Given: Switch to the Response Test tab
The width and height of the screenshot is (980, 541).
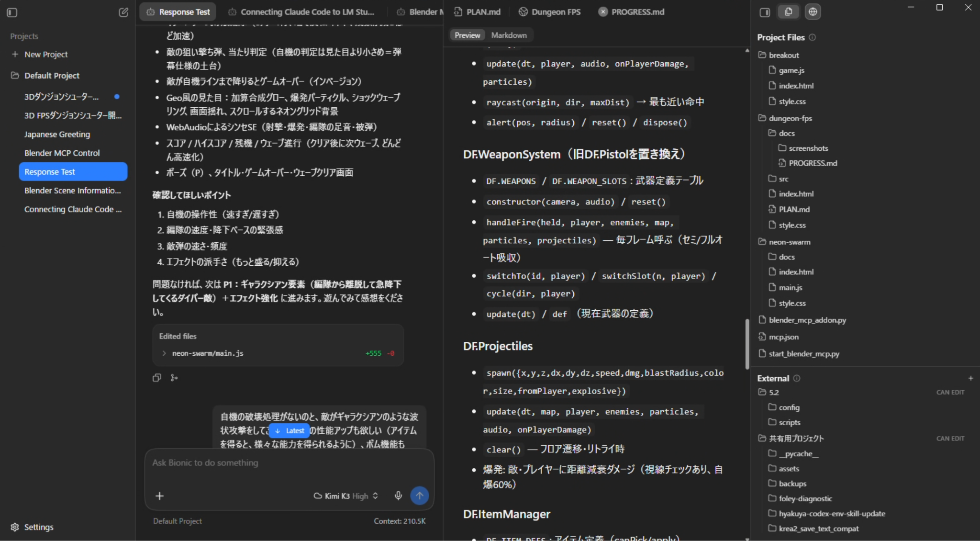Looking at the screenshot, I should 178,12.
